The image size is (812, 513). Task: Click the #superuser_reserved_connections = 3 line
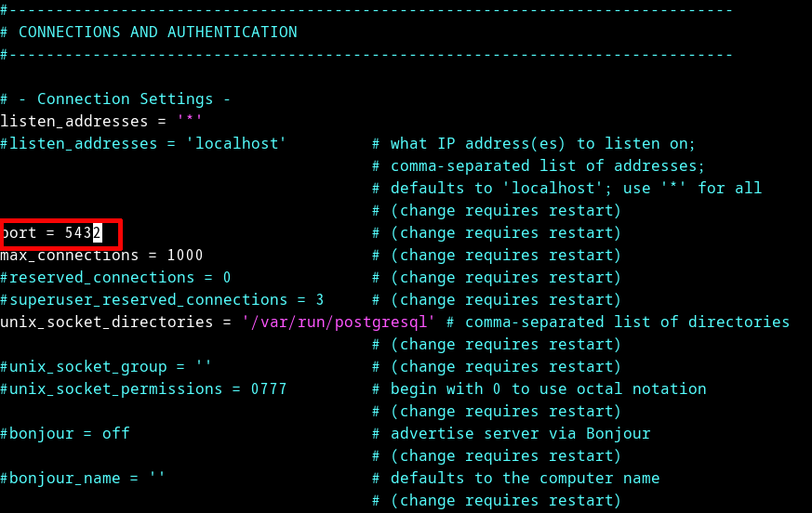[x=162, y=300]
